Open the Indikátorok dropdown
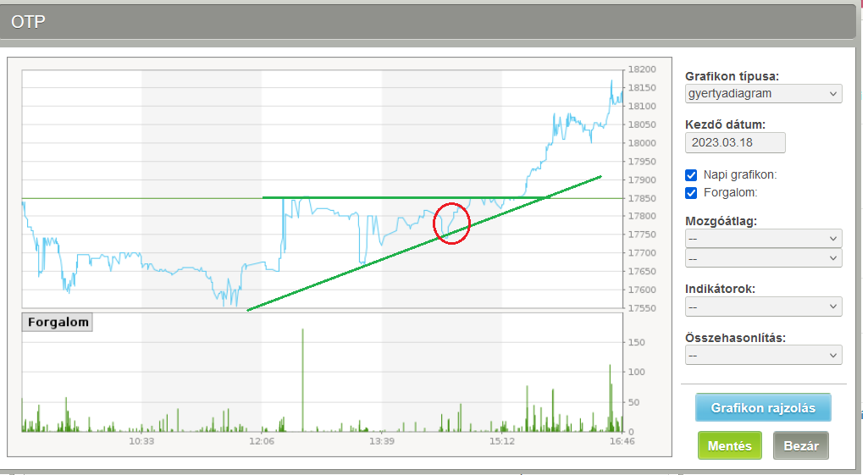Viewport: 868px width, 475px height. (x=763, y=306)
